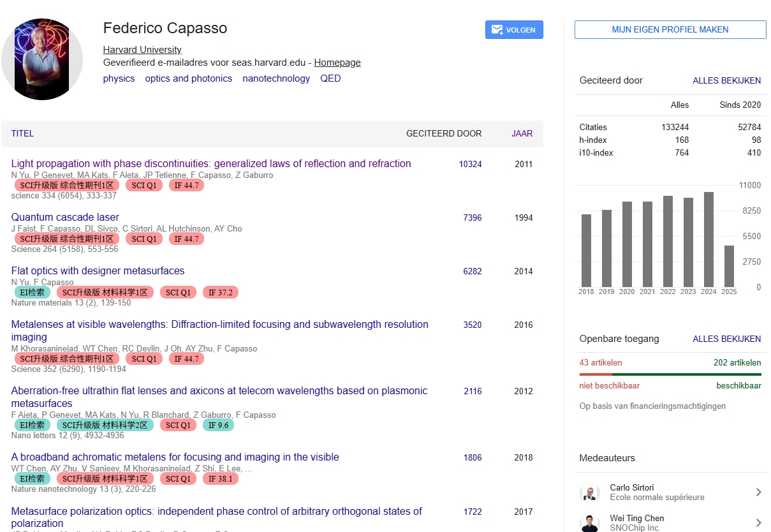Sort publications by Titel column
The image size is (771, 532).
click(x=22, y=133)
